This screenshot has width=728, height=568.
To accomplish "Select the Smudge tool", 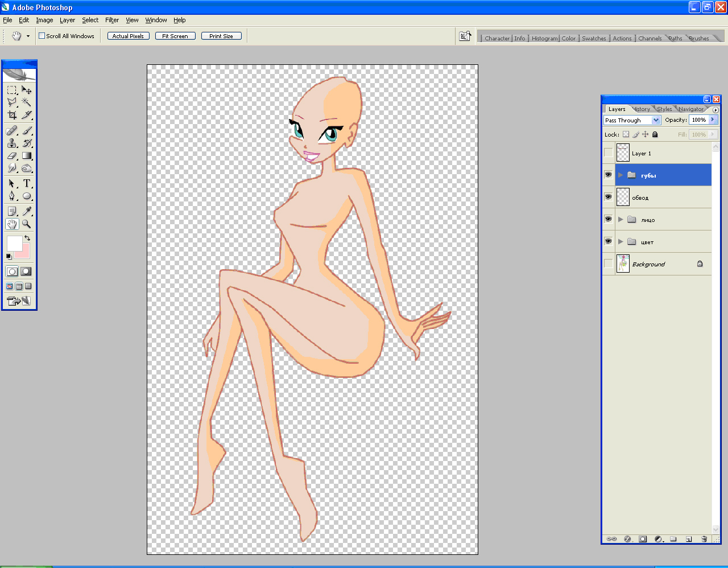I will [x=12, y=168].
